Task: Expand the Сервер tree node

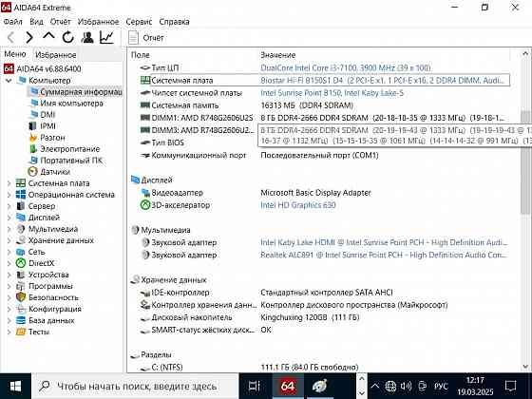Action: (9, 206)
